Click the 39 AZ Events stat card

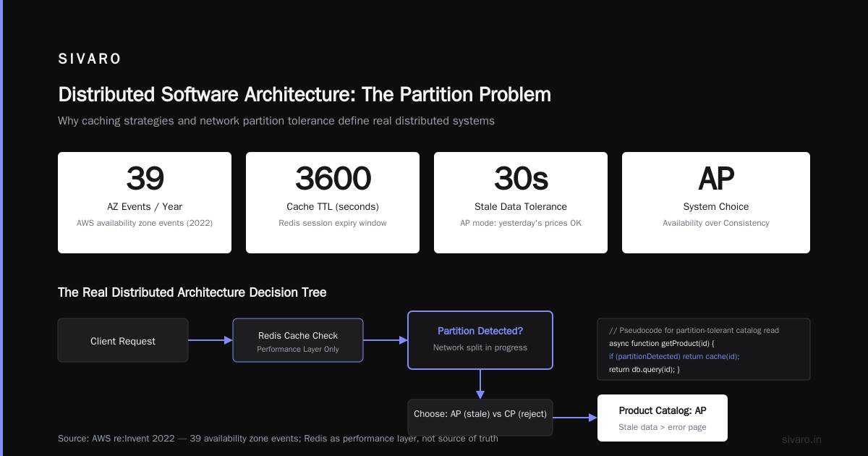145,203
